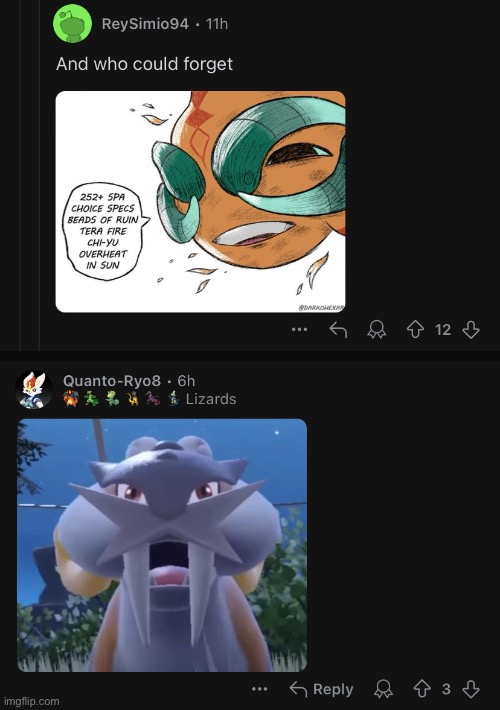Open the ReySimio94 username profile
The height and width of the screenshot is (710, 500).
click(145, 24)
